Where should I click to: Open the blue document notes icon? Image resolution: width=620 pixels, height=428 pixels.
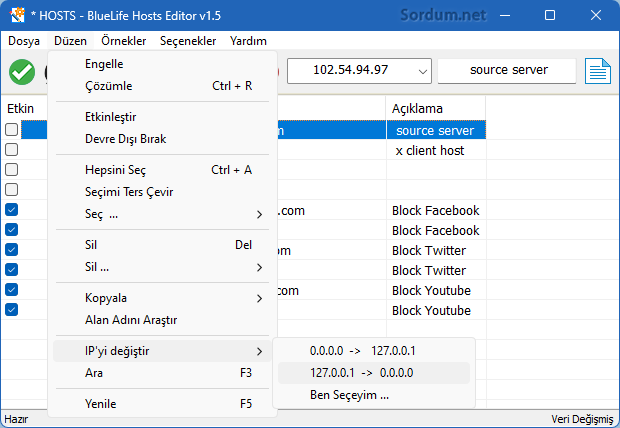point(598,71)
